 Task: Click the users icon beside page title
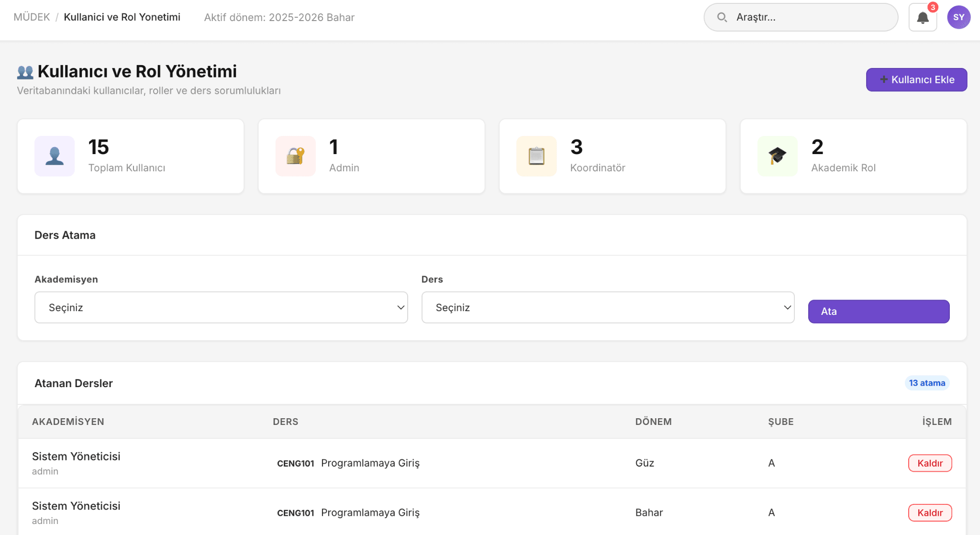click(25, 72)
